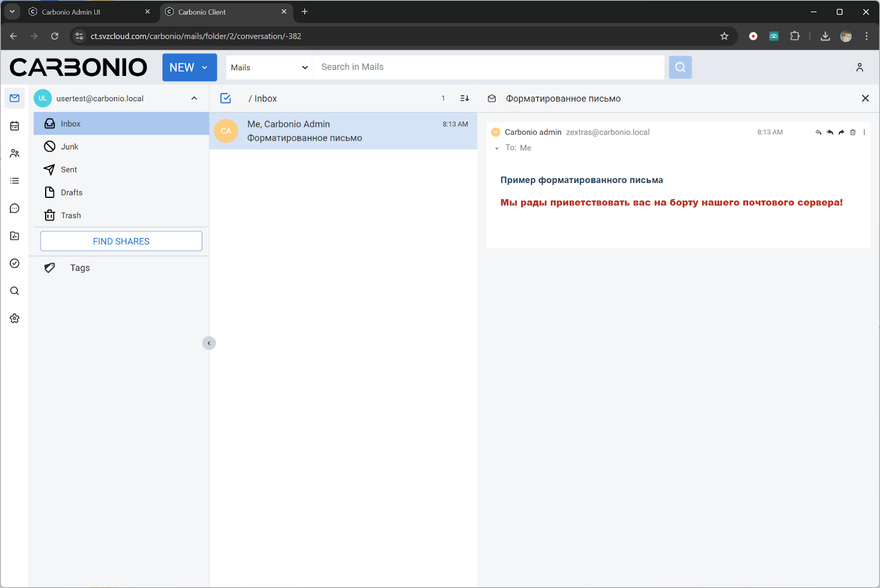Click the envelope icon beside the conversation subject
880x588 pixels.
pos(492,98)
